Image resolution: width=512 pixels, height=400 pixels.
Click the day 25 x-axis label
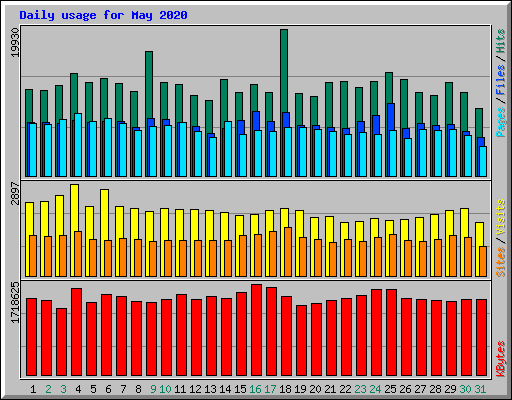390,389
